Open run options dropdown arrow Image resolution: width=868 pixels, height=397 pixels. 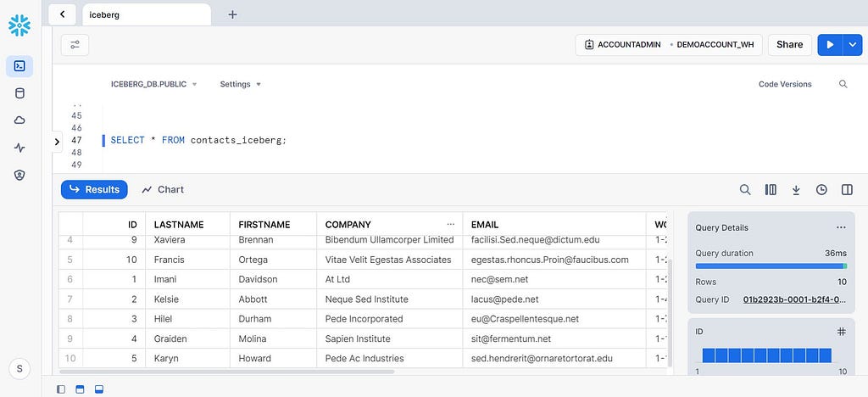(853, 45)
